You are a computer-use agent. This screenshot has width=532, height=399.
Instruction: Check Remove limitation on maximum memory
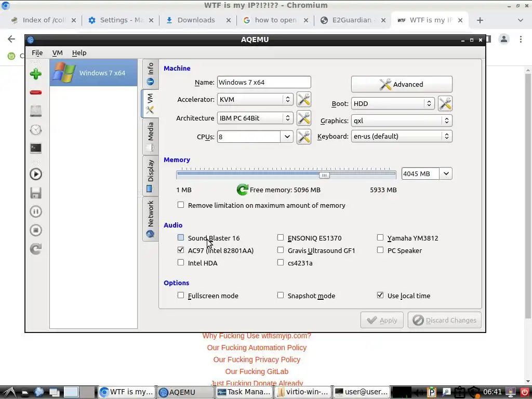tap(181, 205)
